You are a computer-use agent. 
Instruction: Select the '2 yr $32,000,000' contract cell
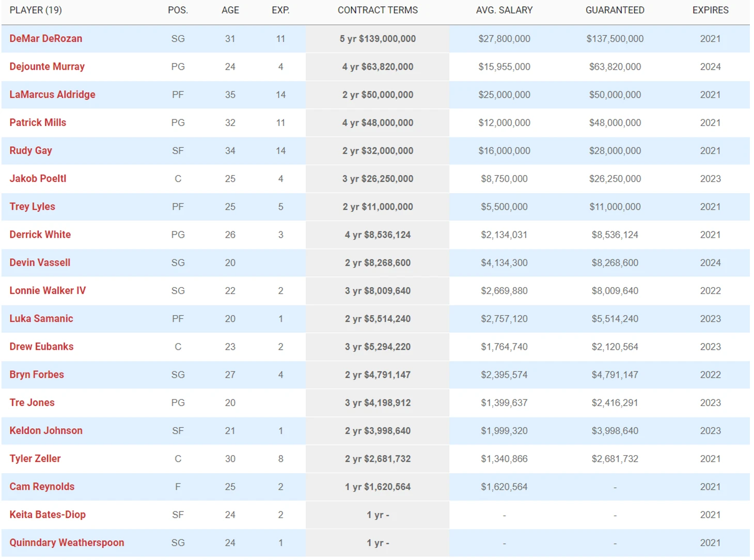378,150
